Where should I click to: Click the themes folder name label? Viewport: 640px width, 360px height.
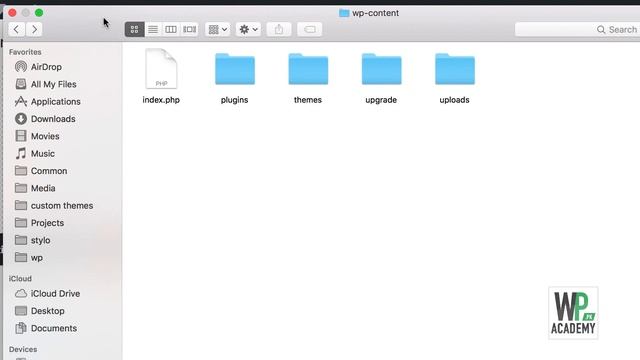(x=308, y=100)
